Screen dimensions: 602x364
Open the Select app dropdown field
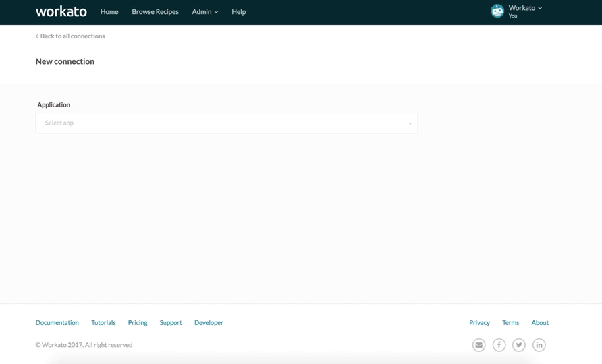[x=227, y=123]
